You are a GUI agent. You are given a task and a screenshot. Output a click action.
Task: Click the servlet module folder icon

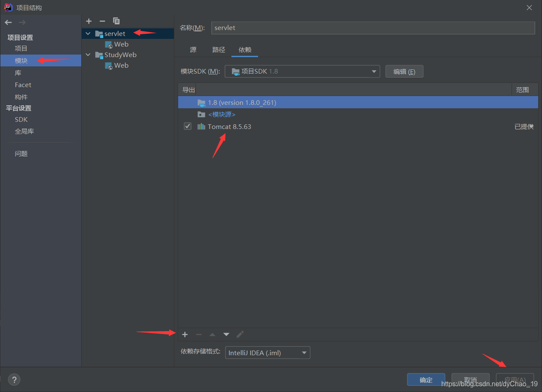click(99, 34)
